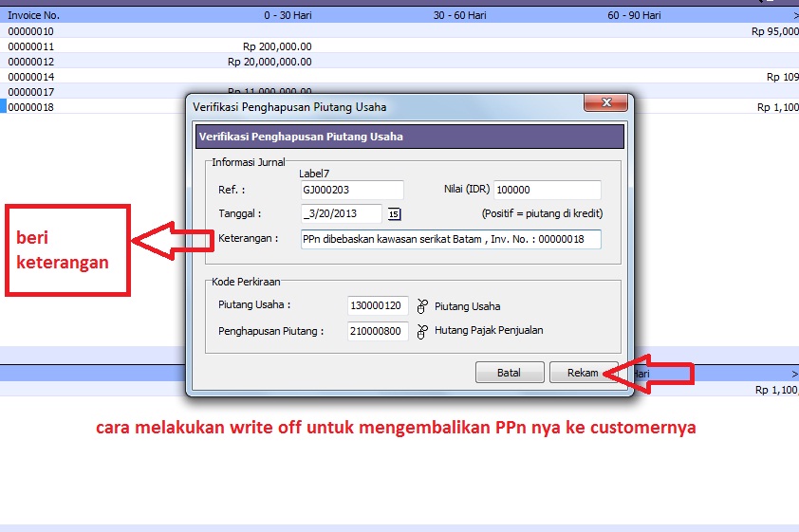
Task: Select invoice row 00000018
Action: pyautogui.click(x=31, y=107)
